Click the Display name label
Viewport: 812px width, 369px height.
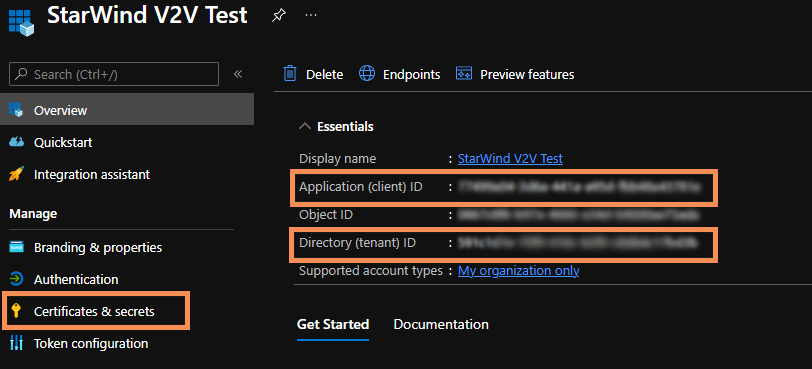[338, 158]
